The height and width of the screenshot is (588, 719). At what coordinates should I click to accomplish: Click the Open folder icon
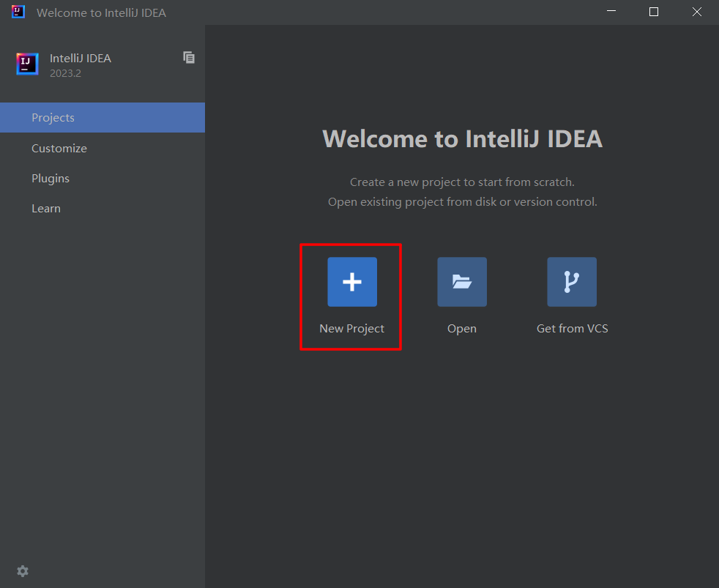[x=462, y=282]
